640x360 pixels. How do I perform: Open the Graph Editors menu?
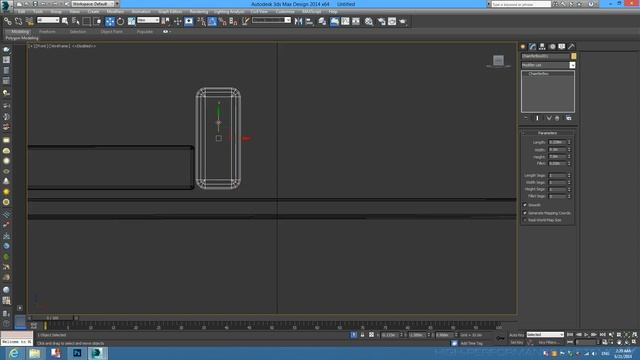pos(170,12)
